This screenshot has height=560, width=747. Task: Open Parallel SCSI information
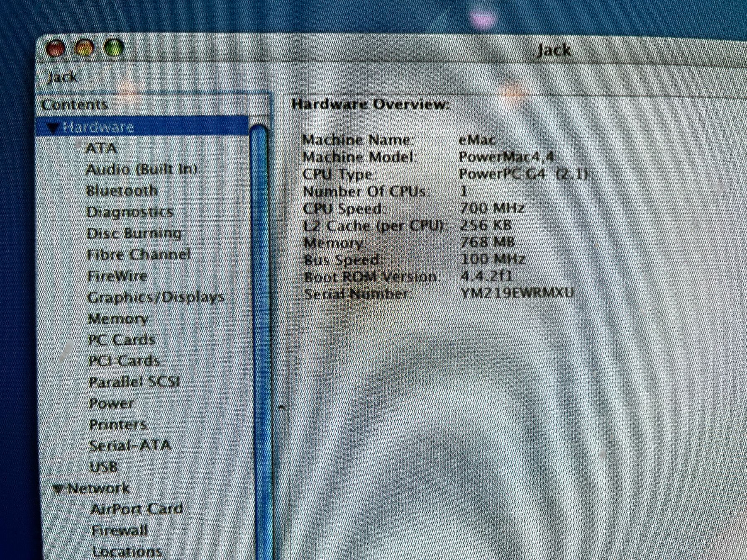pos(134,382)
